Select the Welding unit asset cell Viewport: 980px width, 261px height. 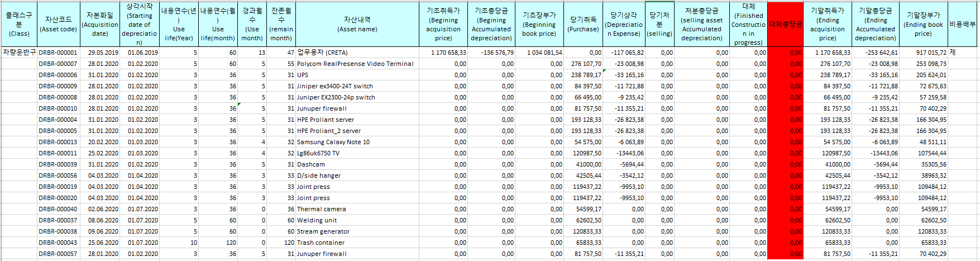coord(317,220)
